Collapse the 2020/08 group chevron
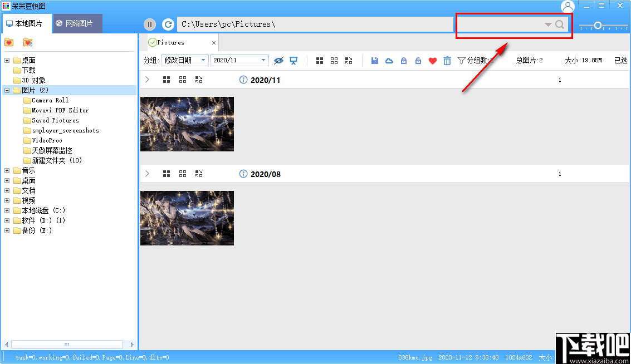 tap(147, 174)
